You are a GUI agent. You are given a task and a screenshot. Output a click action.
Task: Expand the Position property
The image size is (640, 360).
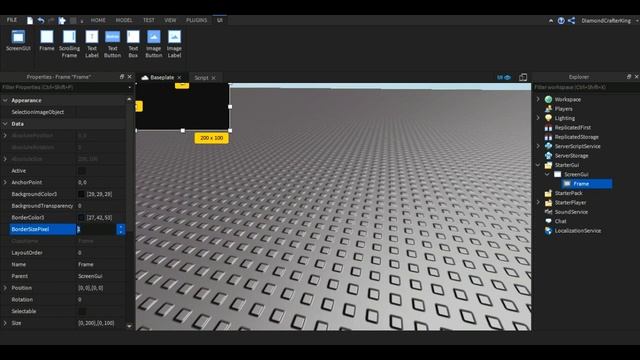(5, 288)
